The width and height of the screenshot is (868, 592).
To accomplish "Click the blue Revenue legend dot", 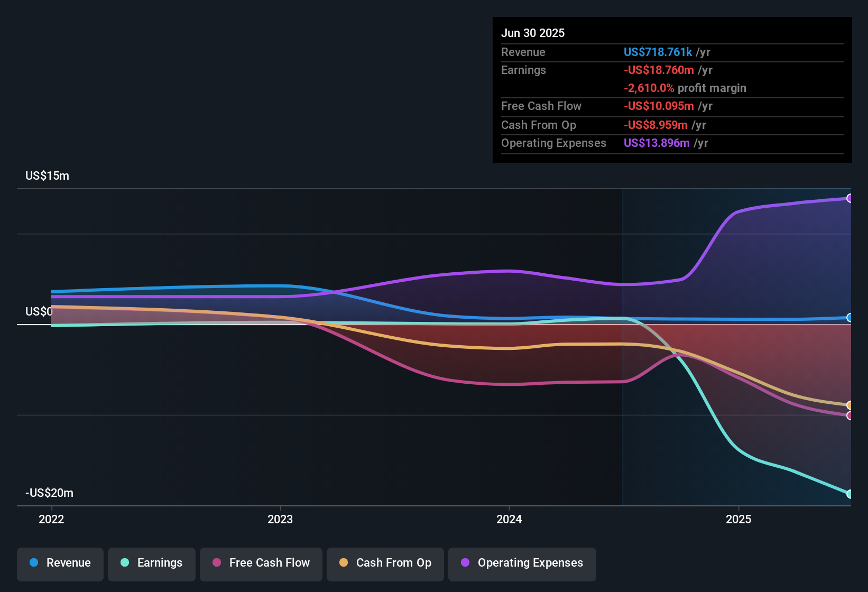I will click(34, 563).
